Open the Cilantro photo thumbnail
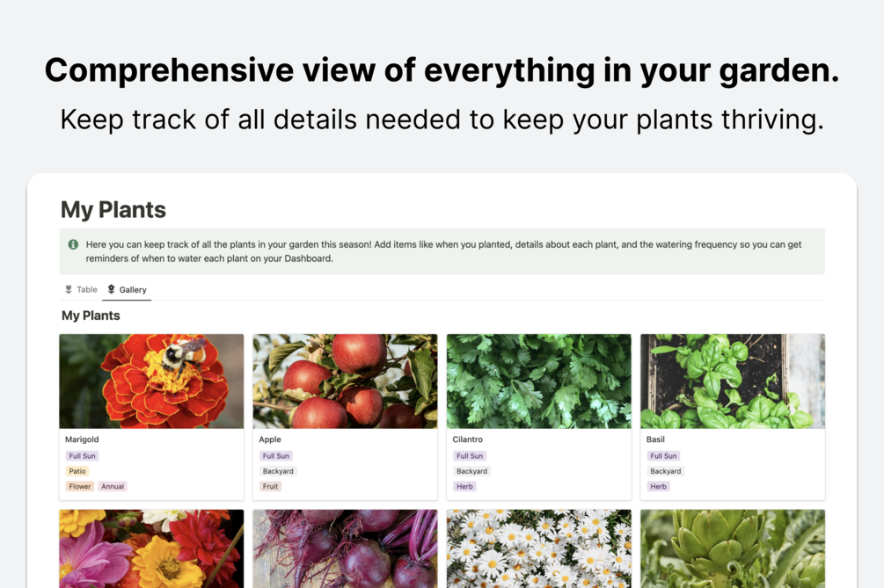 click(x=539, y=381)
